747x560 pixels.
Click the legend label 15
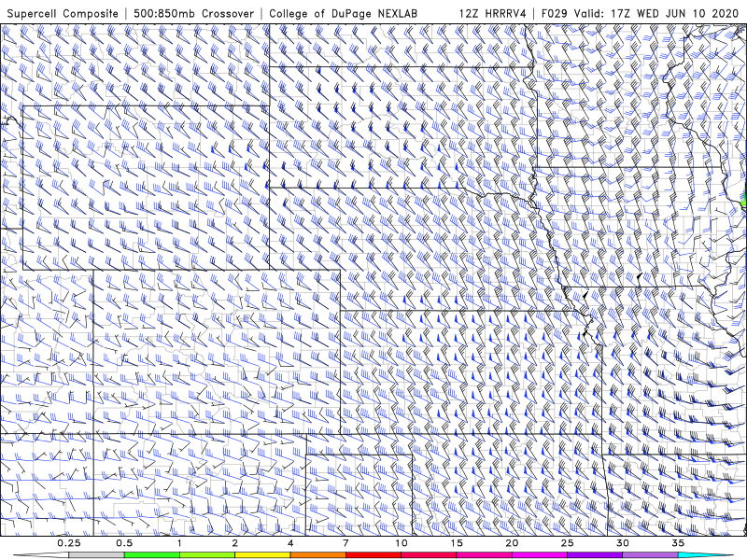[x=457, y=543]
